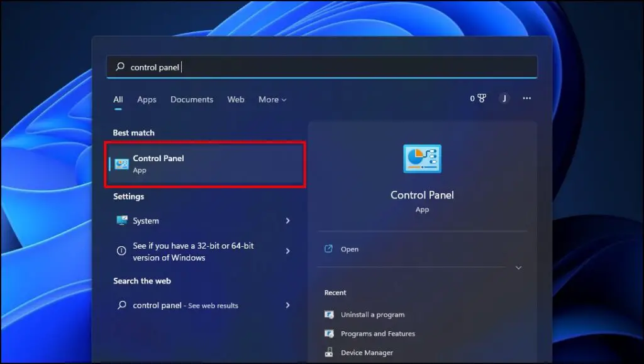This screenshot has width=644, height=364.
Task: Expand the control panel web results arrow
Action: (x=287, y=305)
